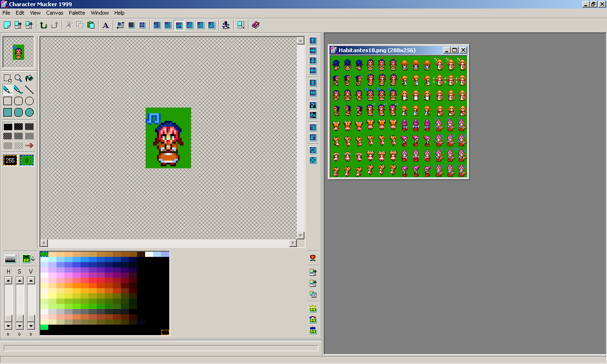Switch zoom back to x1 magnification

coord(156,25)
